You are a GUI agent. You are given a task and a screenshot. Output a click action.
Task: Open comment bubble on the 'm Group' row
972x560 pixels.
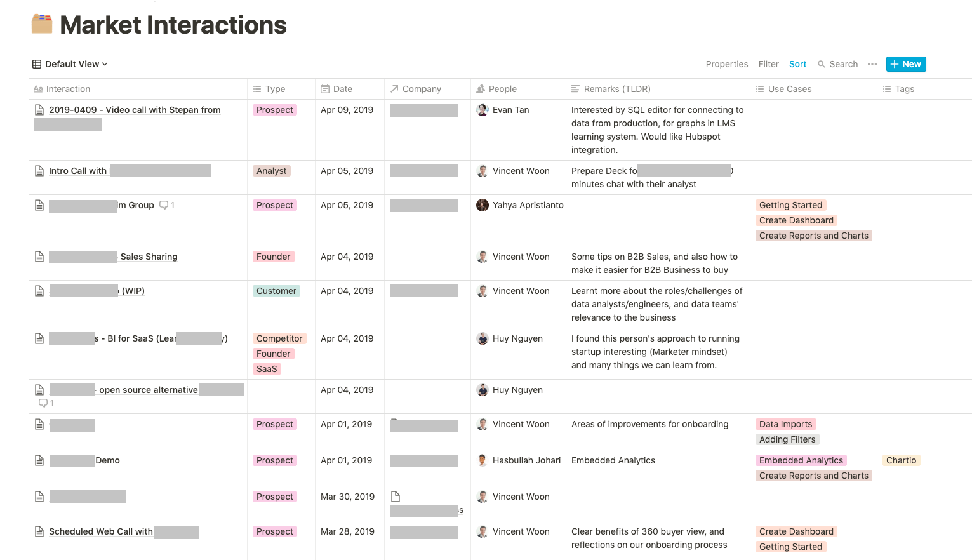tap(164, 205)
